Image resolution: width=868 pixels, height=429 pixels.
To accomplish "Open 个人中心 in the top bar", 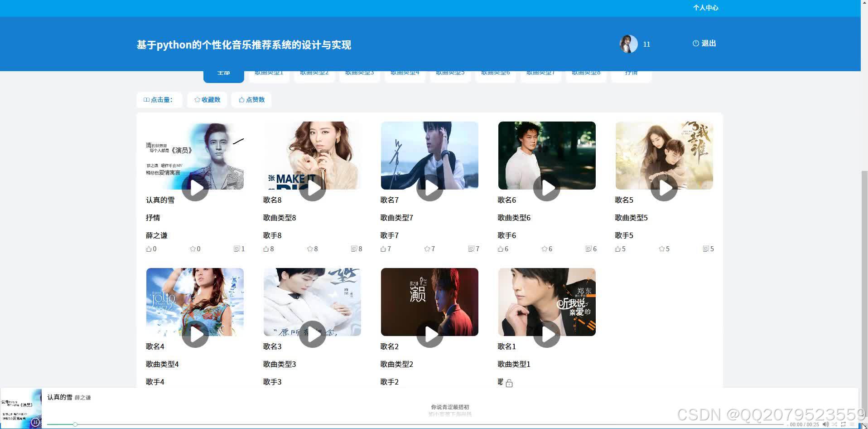I will pyautogui.click(x=705, y=8).
